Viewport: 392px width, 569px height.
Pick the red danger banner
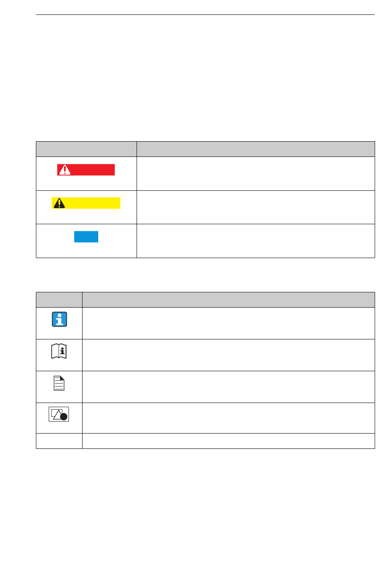coord(86,170)
